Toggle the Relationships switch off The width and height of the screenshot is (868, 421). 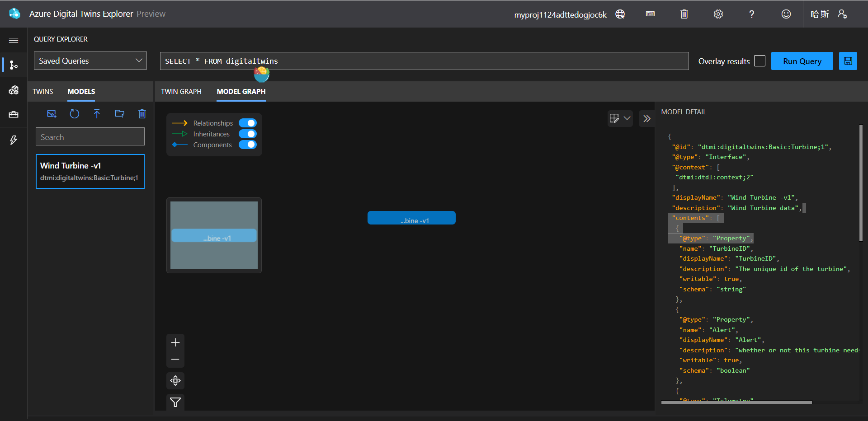tap(248, 123)
